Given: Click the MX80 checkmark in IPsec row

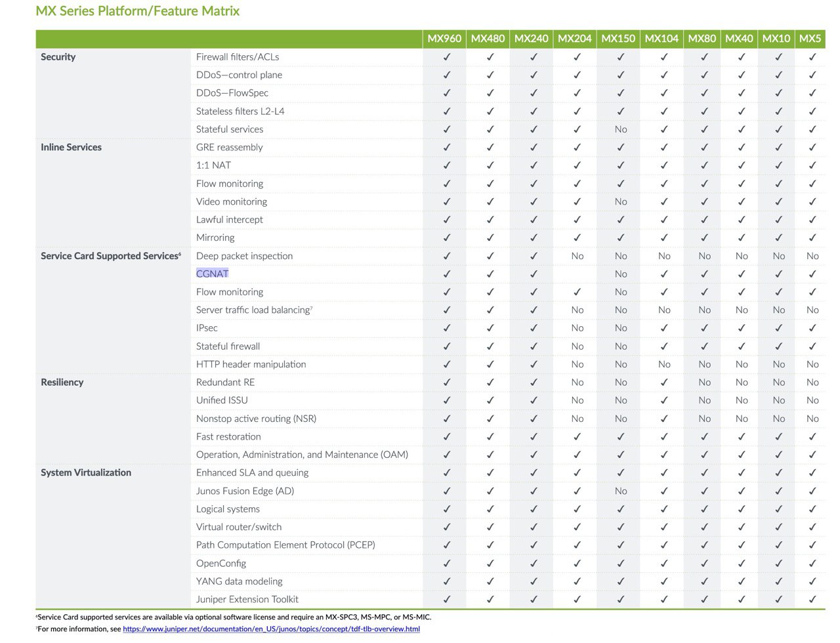Looking at the screenshot, I should pos(705,328).
